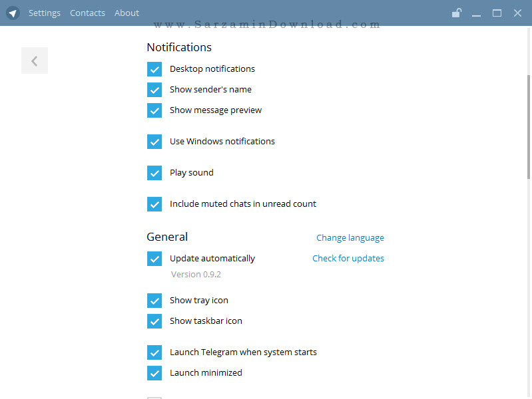Uncheck Show sender's name

coord(154,90)
